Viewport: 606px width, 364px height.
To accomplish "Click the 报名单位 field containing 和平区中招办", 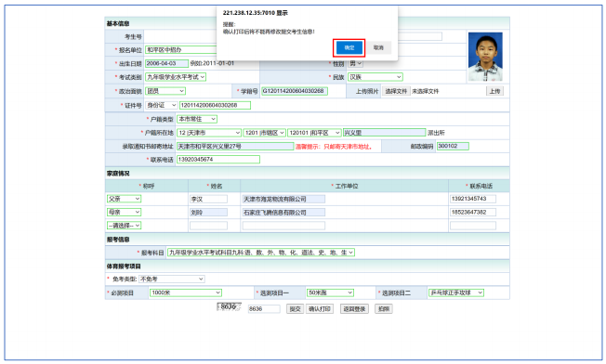I will click(x=181, y=50).
